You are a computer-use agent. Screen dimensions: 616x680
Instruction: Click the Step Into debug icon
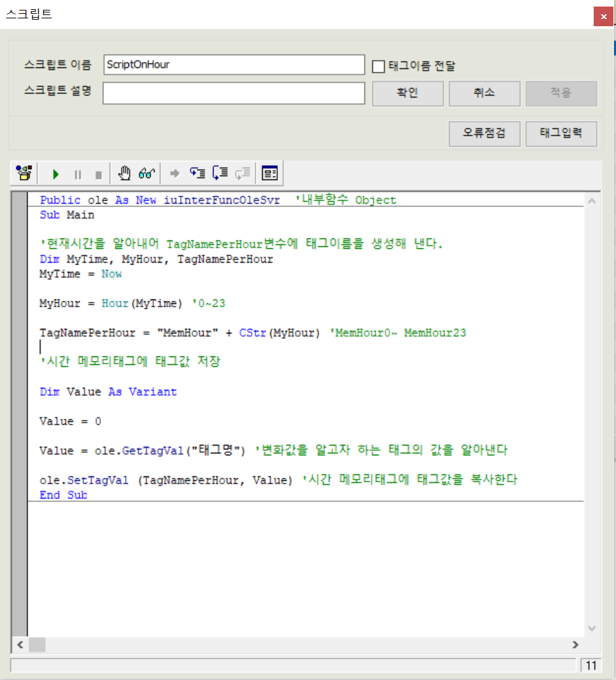point(197,174)
